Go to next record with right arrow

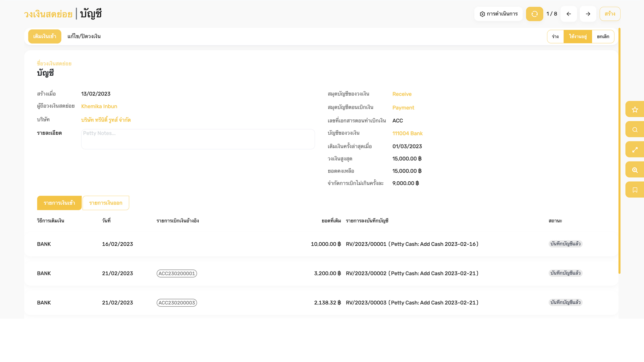pyautogui.click(x=588, y=14)
